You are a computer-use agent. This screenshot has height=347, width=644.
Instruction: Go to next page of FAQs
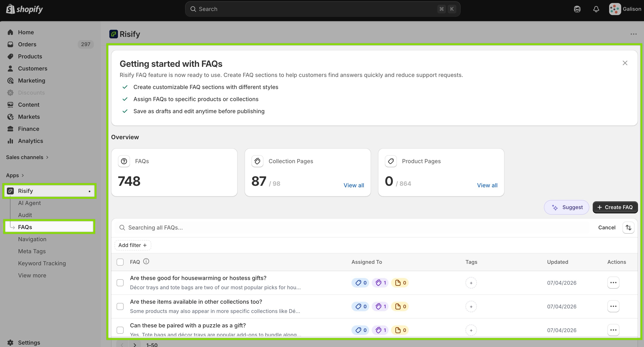135,344
